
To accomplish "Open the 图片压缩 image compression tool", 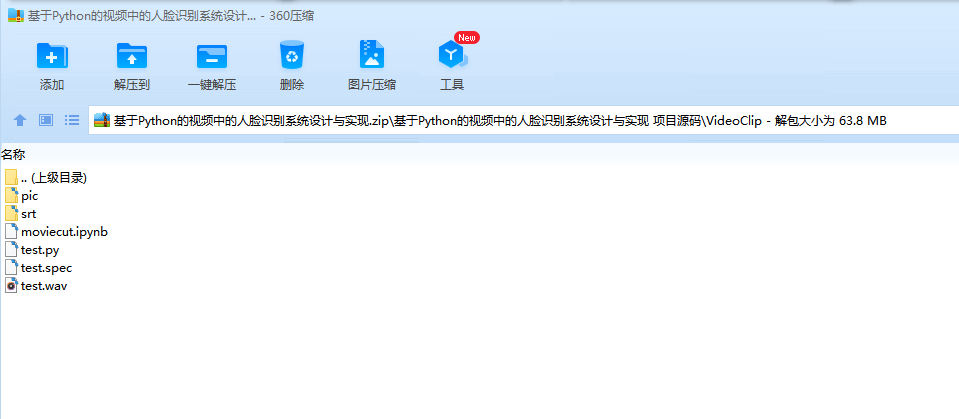I will tap(372, 54).
